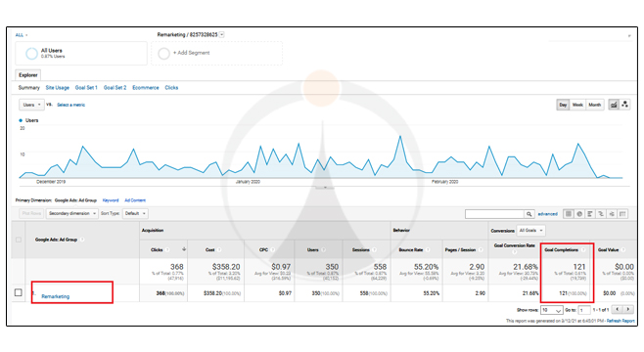The image size is (644, 352).
Task: Open the Secondary dimension dropdown
Action: (x=71, y=214)
